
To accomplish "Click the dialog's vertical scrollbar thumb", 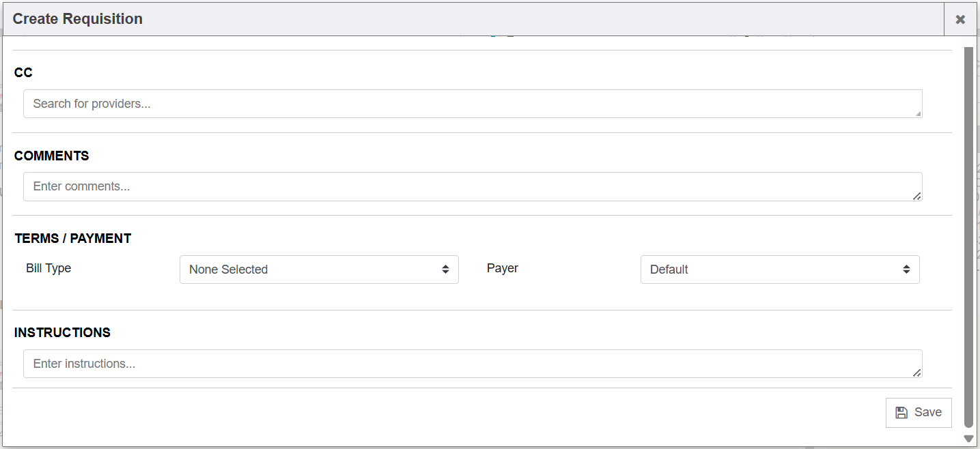I will coord(968,232).
